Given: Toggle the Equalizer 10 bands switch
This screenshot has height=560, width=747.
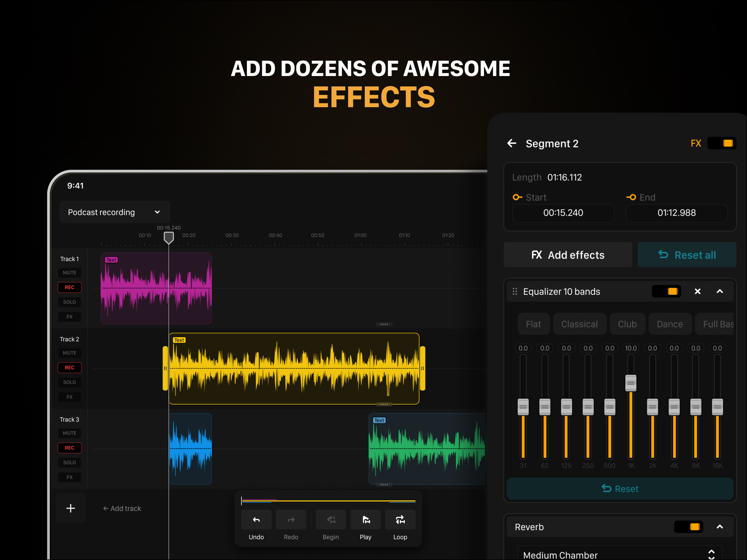Looking at the screenshot, I should click(666, 291).
